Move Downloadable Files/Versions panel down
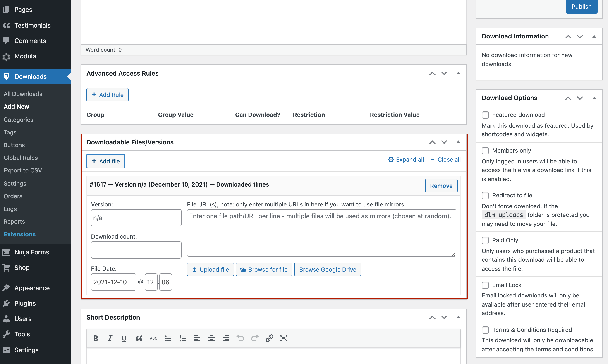This screenshot has height=364, width=608. pyautogui.click(x=444, y=142)
